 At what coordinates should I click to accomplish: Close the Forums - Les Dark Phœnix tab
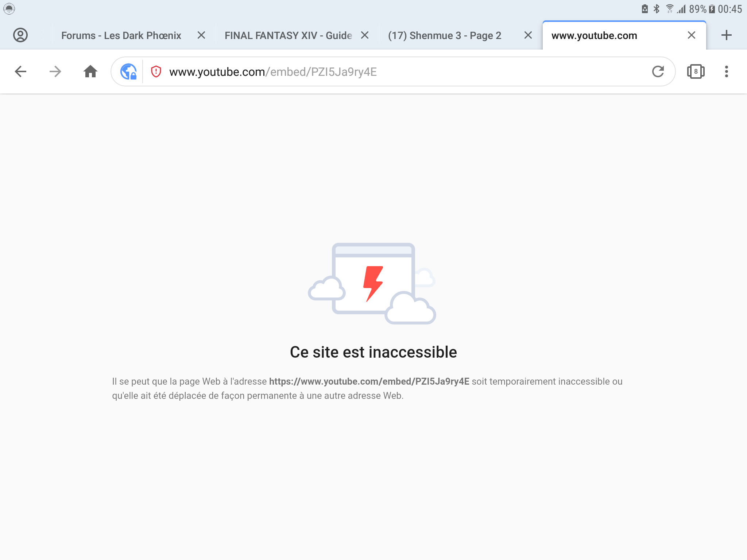pyautogui.click(x=201, y=35)
